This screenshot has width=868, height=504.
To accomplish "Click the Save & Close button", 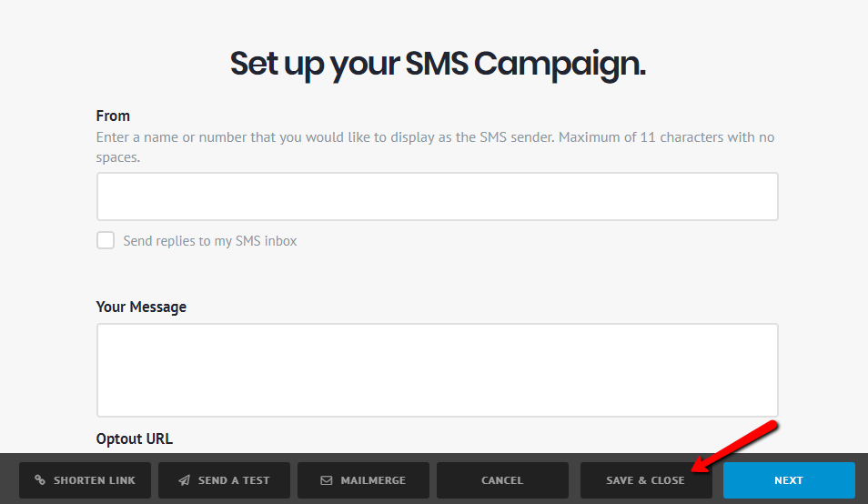I will click(645, 480).
